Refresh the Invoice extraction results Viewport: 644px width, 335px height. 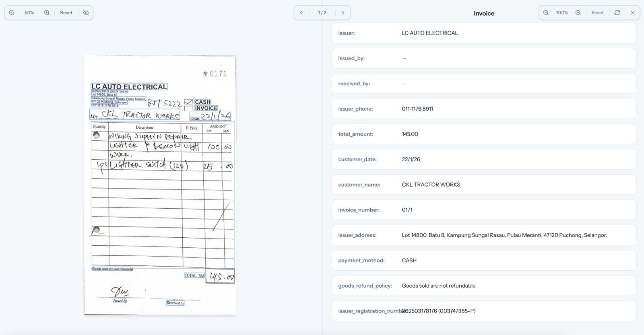[x=617, y=12]
